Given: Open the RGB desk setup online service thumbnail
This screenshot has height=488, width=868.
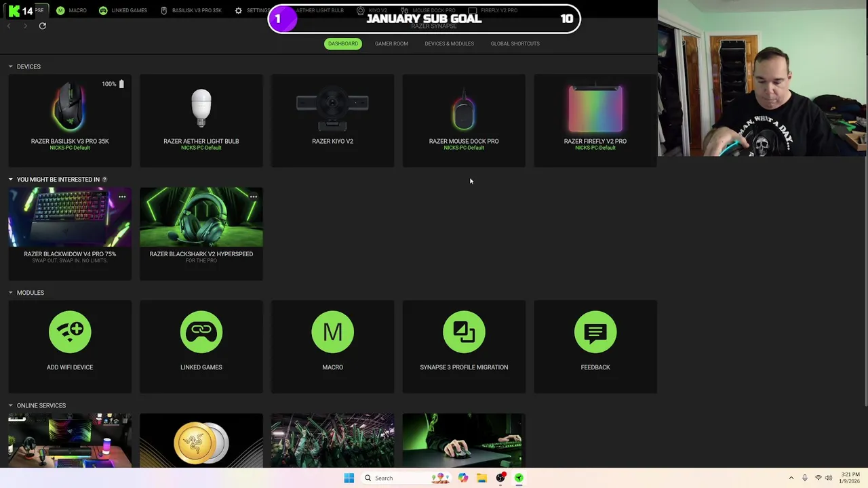Looking at the screenshot, I should 70,441.
